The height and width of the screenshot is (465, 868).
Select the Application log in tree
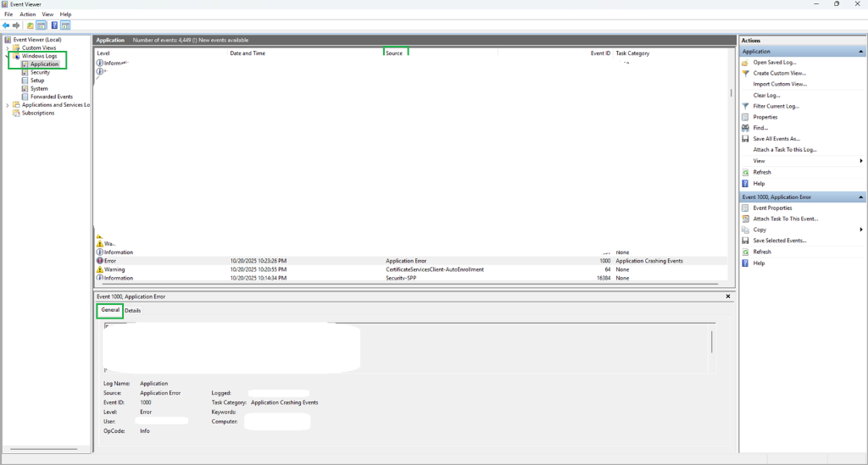click(x=44, y=64)
